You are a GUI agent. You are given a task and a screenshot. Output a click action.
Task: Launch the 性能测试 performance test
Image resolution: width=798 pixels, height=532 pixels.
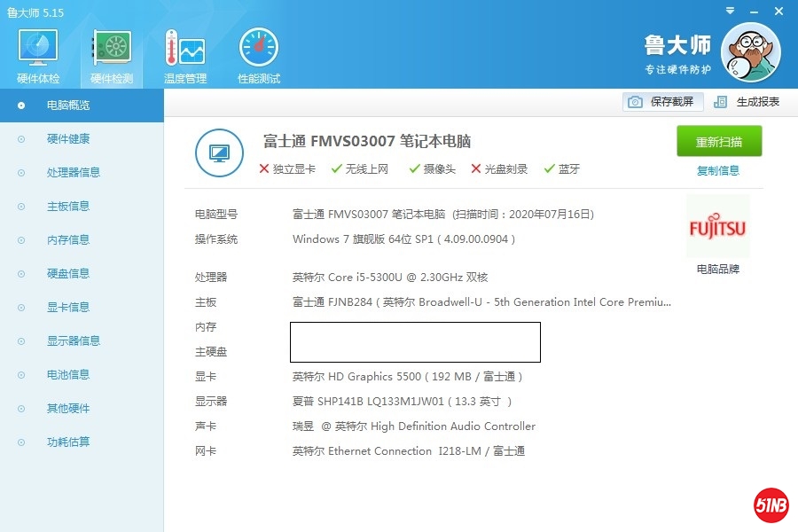tap(258, 49)
